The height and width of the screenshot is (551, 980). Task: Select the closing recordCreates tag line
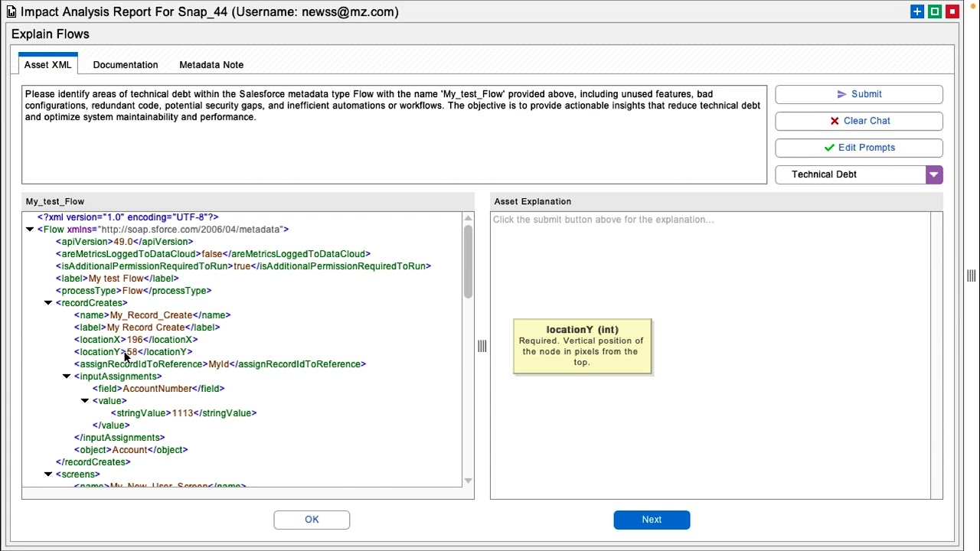click(x=93, y=462)
